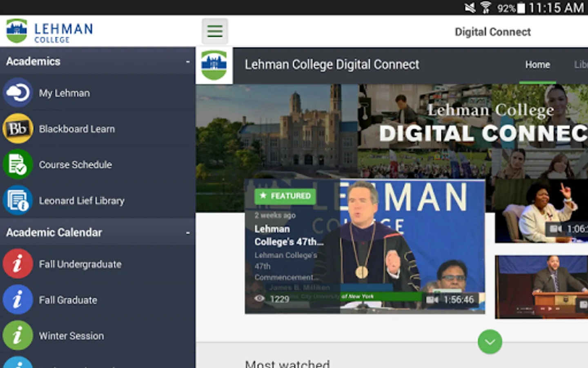
Task: Click the 1229 view count
Action: click(279, 299)
